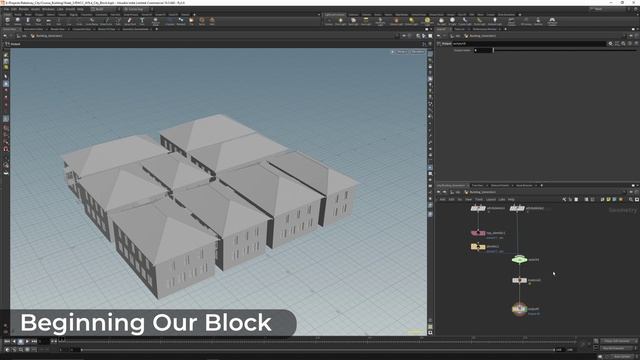Click the Play forward button

pyautogui.click(x=27, y=341)
